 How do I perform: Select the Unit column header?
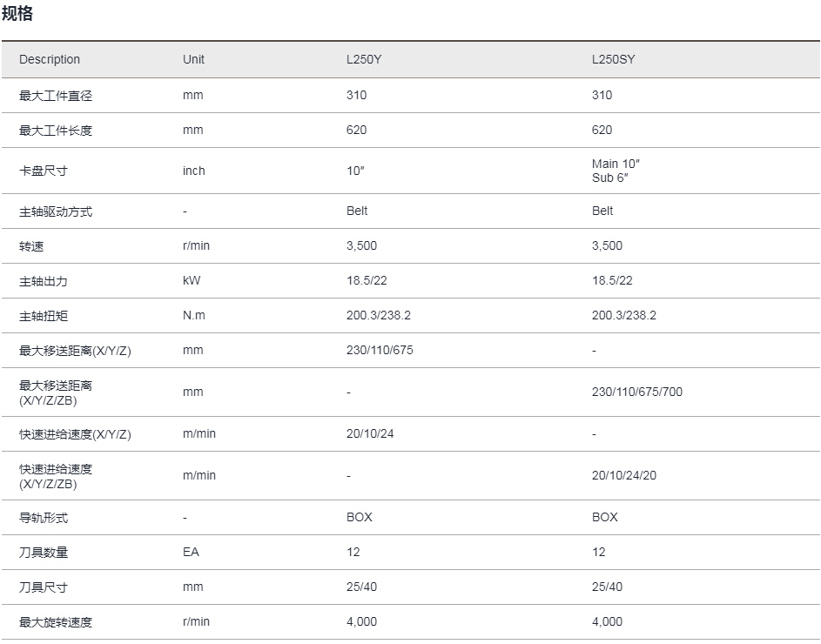point(193,59)
